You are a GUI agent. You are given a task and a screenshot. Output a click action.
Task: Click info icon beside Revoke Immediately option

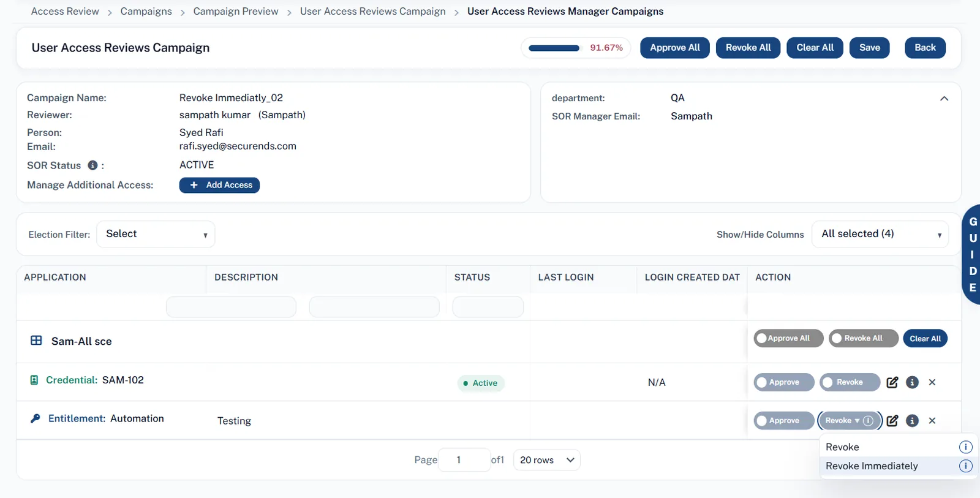pyautogui.click(x=965, y=466)
